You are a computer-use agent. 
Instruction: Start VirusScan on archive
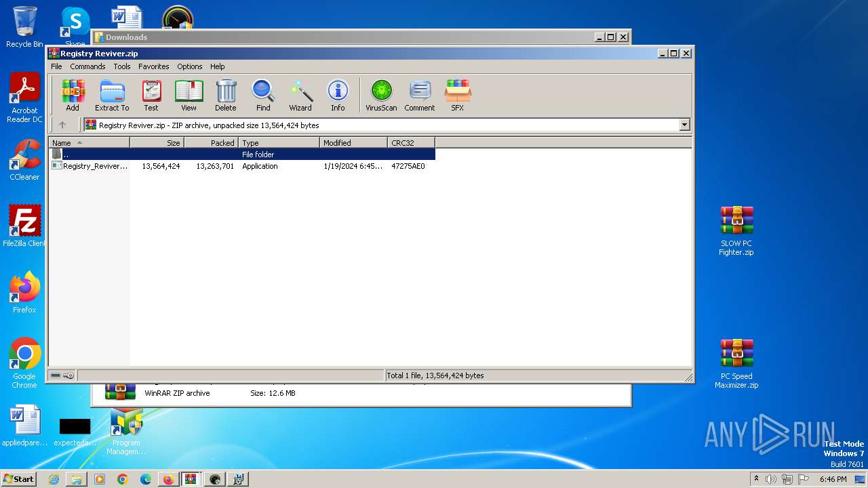click(381, 95)
